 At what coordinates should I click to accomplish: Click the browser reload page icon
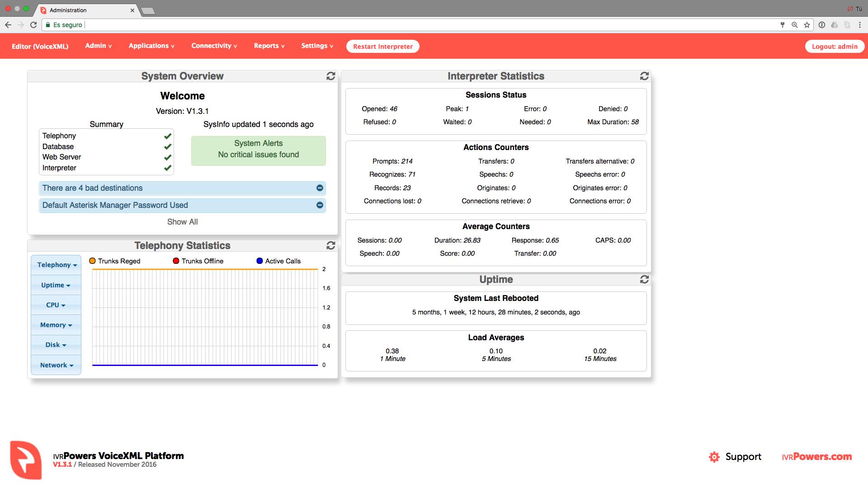click(x=33, y=25)
